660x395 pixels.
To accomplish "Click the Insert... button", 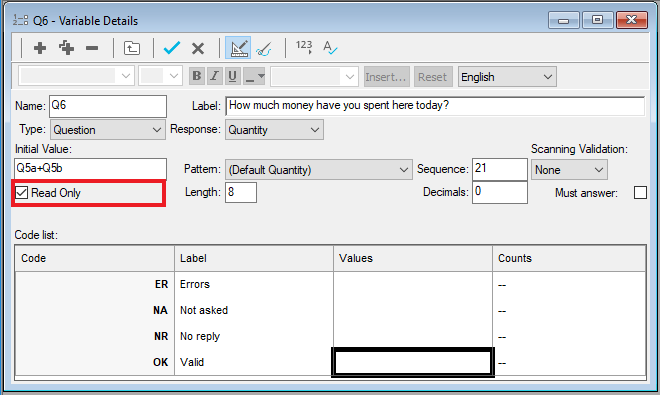I will 387,77.
